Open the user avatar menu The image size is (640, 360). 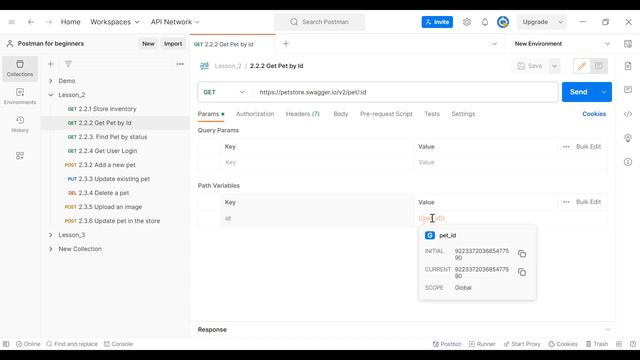tap(503, 22)
